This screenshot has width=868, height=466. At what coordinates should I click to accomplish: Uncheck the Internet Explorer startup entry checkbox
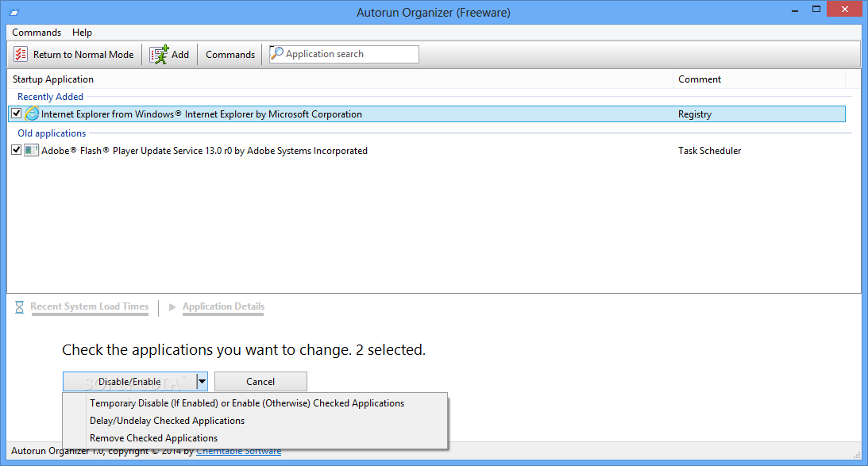click(17, 114)
